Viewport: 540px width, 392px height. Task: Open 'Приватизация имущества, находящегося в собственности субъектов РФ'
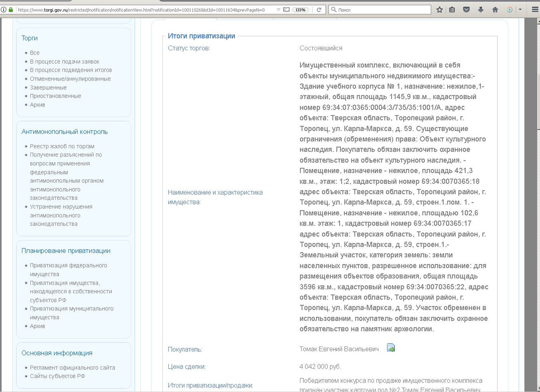[71, 291]
